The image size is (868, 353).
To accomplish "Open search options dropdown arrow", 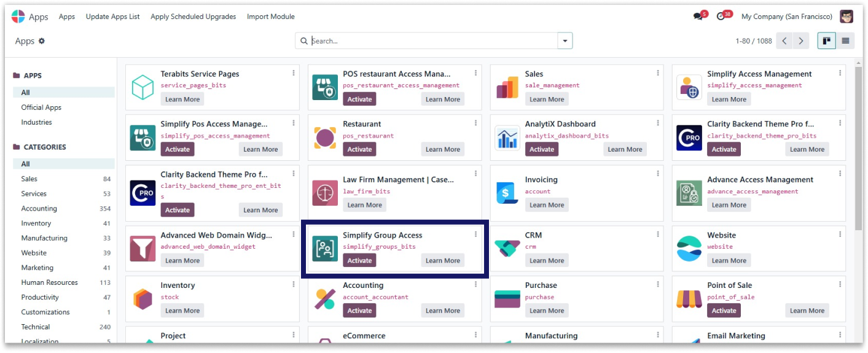I will [x=565, y=41].
